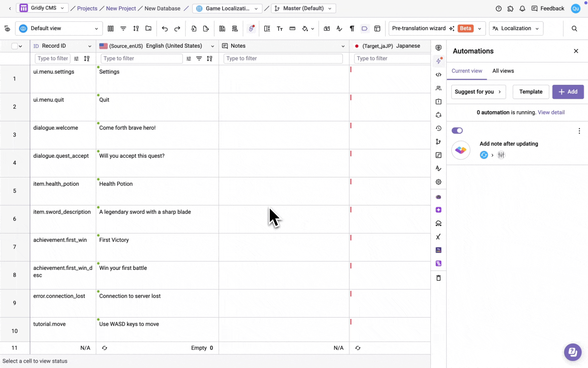The height and width of the screenshot is (368, 588).
Task: Click the spell check icon in toolbar
Action: point(339,29)
